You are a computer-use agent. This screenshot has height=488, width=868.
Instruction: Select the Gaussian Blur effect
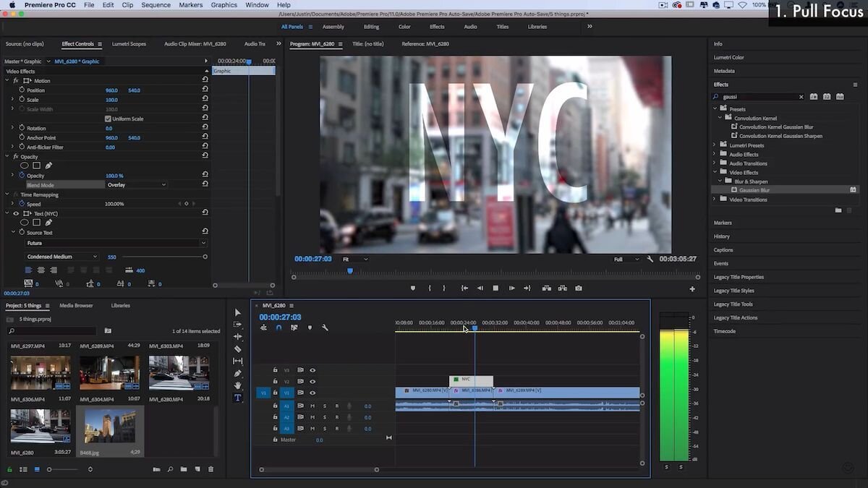click(754, 190)
